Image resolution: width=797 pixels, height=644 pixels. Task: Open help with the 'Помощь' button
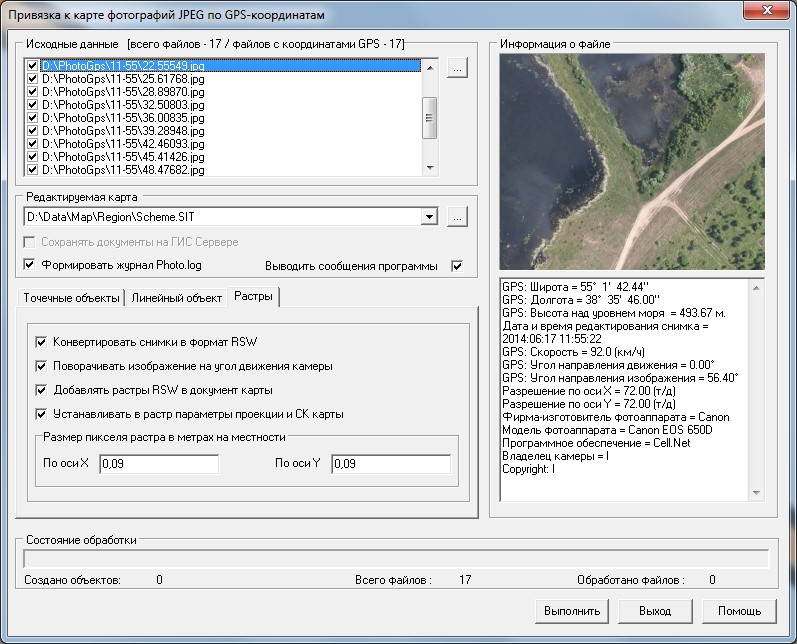(739, 611)
